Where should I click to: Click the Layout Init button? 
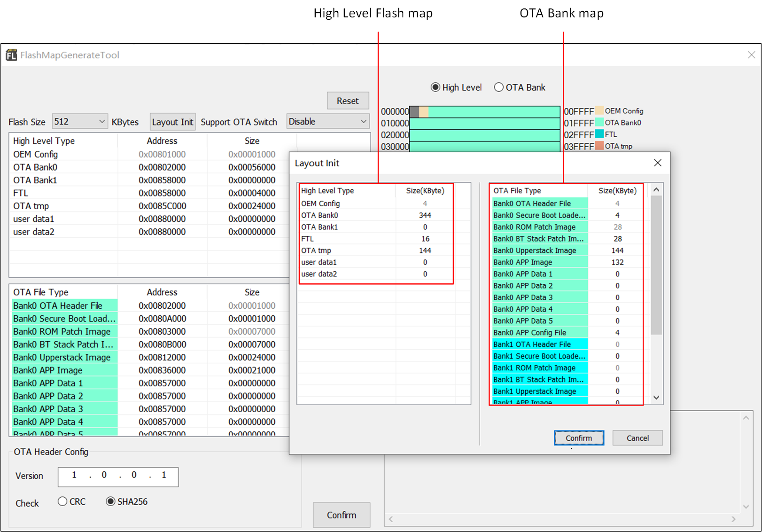[x=172, y=122]
